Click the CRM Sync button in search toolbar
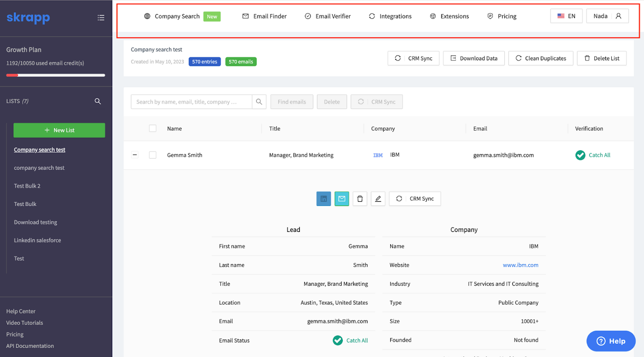Viewport: 644px width, 357px height. coord(376,102)
